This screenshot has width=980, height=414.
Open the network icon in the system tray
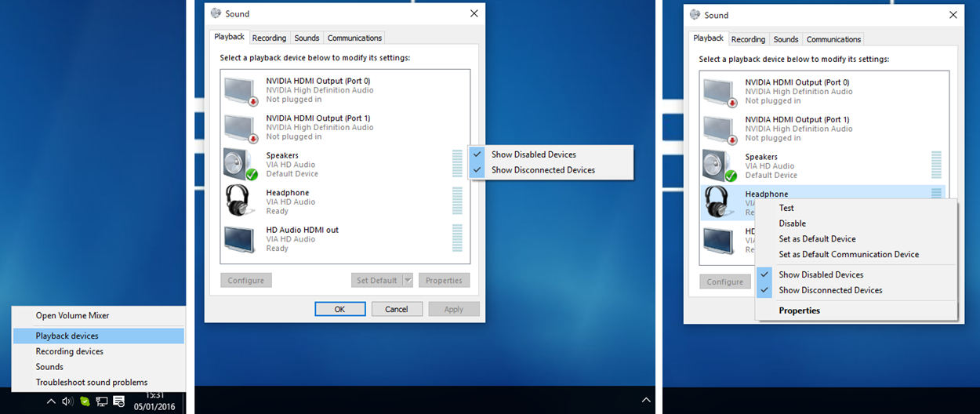[102, 401]
